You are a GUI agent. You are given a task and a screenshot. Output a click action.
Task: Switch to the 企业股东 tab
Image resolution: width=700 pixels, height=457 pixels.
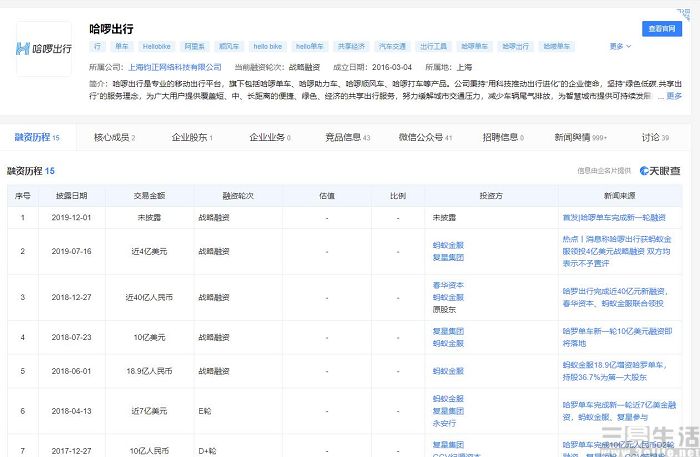192,137
